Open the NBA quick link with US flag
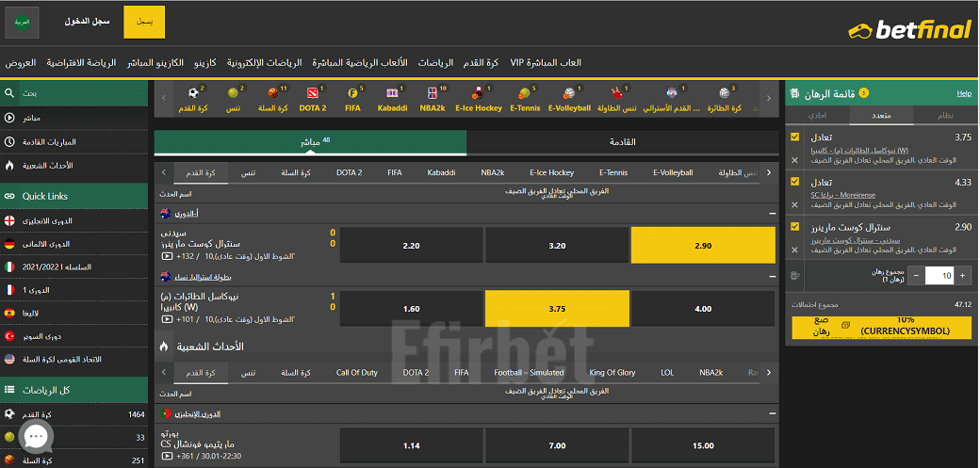This screenshot has width=980, height=468. point(74,360)
